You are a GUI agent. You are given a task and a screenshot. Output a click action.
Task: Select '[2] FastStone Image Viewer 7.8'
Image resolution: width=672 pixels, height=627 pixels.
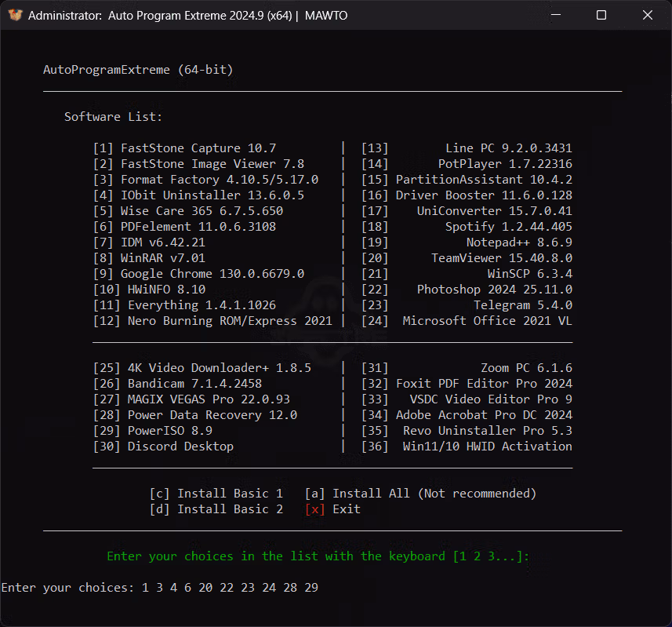(x=199, y=164)
